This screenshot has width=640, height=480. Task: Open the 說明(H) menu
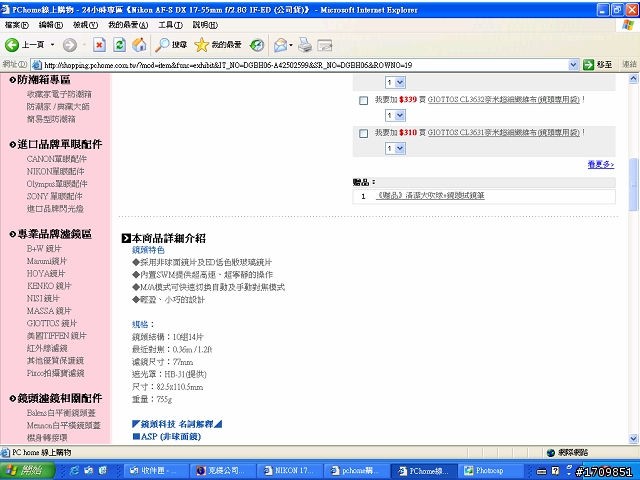point(205,25)
